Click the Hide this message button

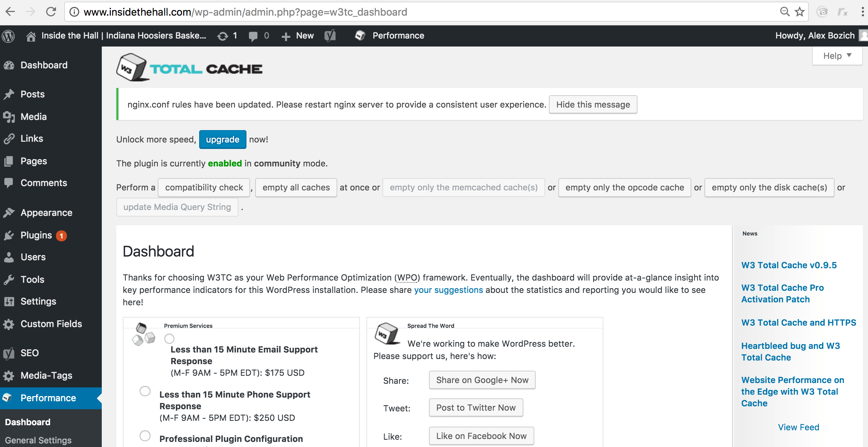593,105
